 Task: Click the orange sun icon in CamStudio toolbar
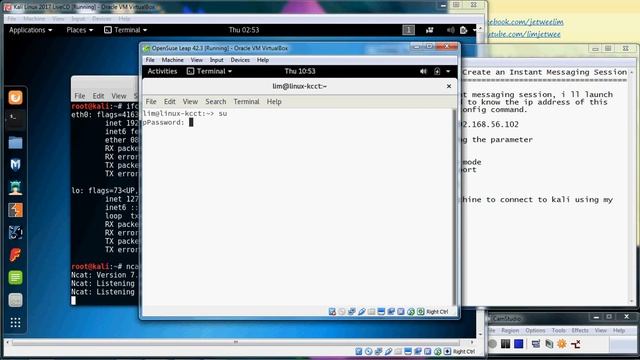[562, 344]
